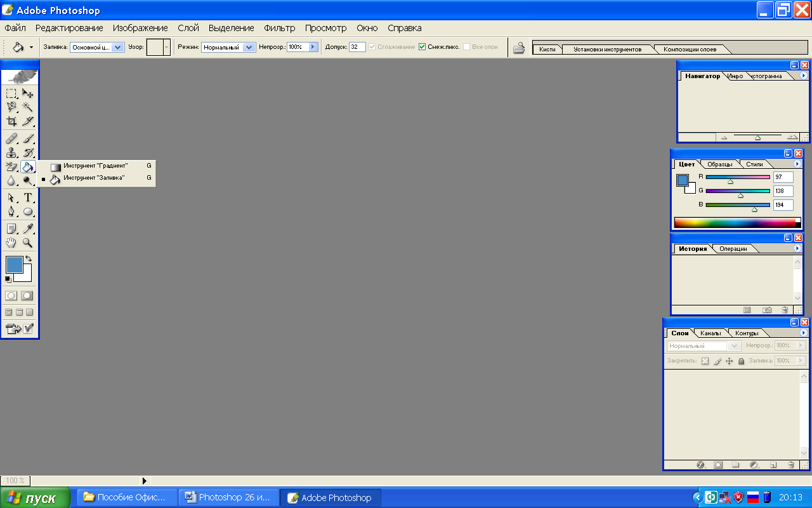Select the Slice tool
This screenshot has height=508, width=812.
28,121
